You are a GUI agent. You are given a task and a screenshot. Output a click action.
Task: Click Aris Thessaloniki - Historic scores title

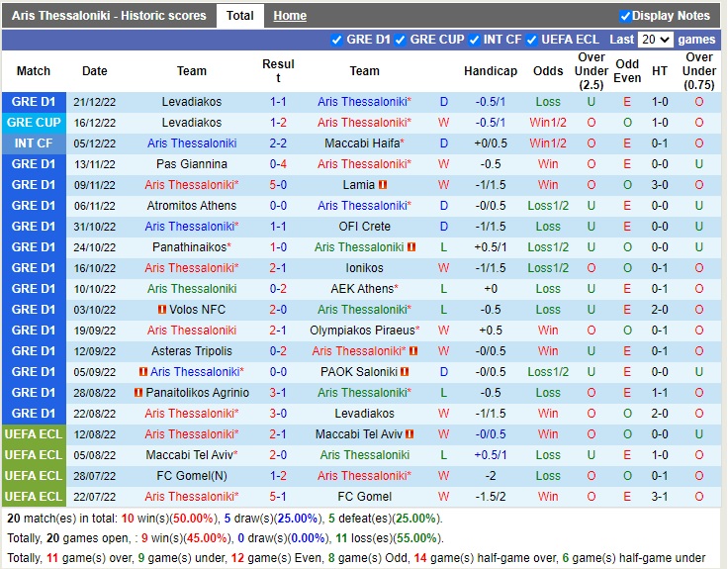[109, 16]
